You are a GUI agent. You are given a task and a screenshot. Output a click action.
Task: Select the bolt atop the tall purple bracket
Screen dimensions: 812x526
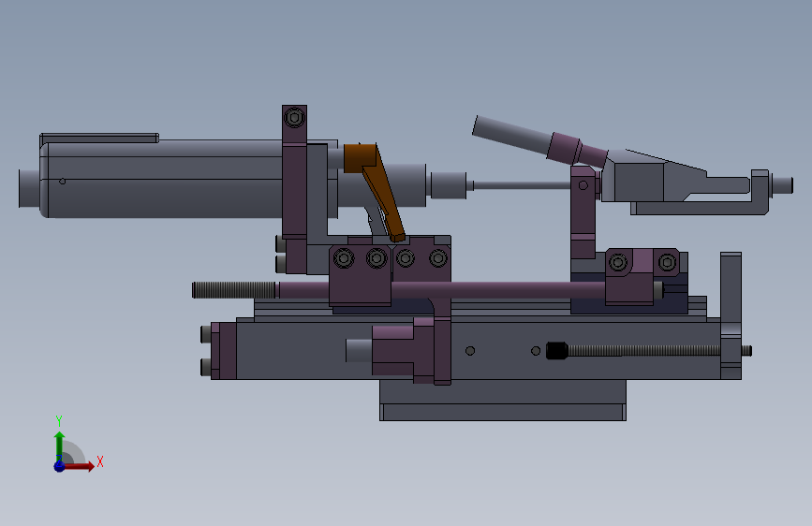pos(295,118)
